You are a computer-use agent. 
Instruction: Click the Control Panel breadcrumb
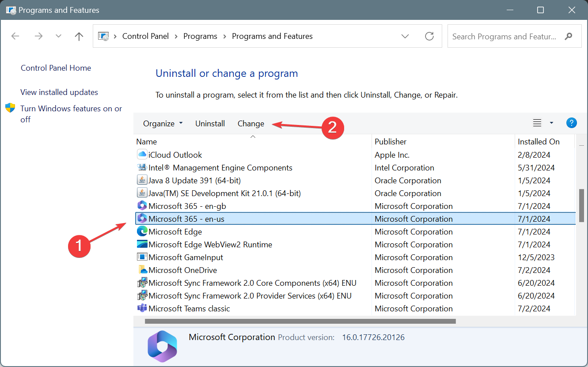(x=145, y=36)
